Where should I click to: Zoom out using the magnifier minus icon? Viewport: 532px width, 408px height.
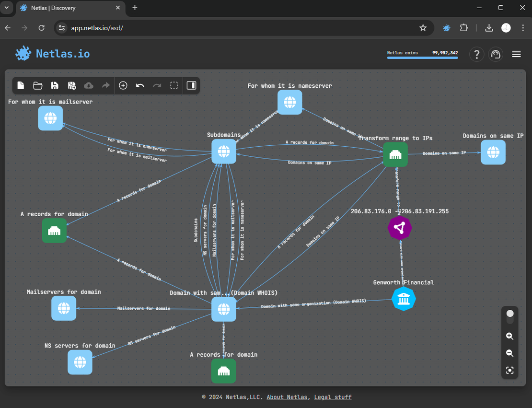coord(509,353)
